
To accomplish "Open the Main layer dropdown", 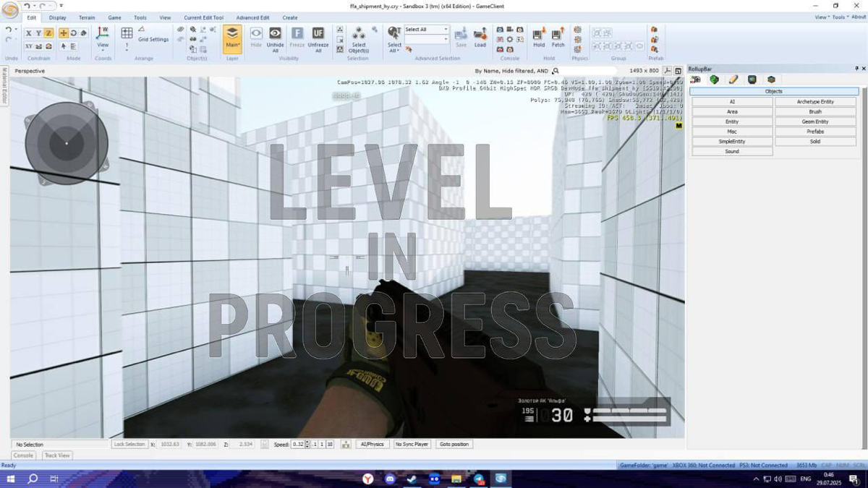I will point(232,39).
